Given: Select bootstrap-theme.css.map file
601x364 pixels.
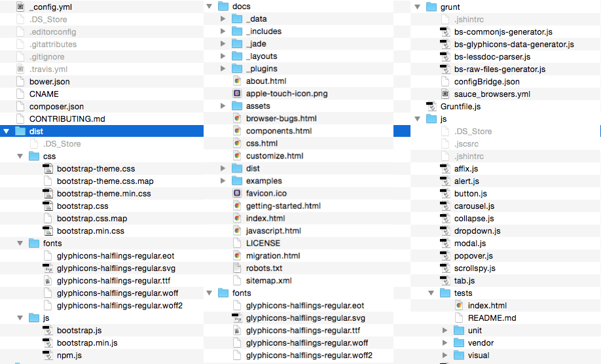Looking at the screenshot, I should coord(105,181).
